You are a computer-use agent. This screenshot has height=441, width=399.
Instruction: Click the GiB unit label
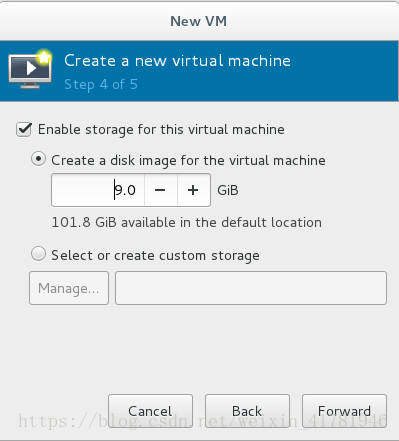point(228,190)
